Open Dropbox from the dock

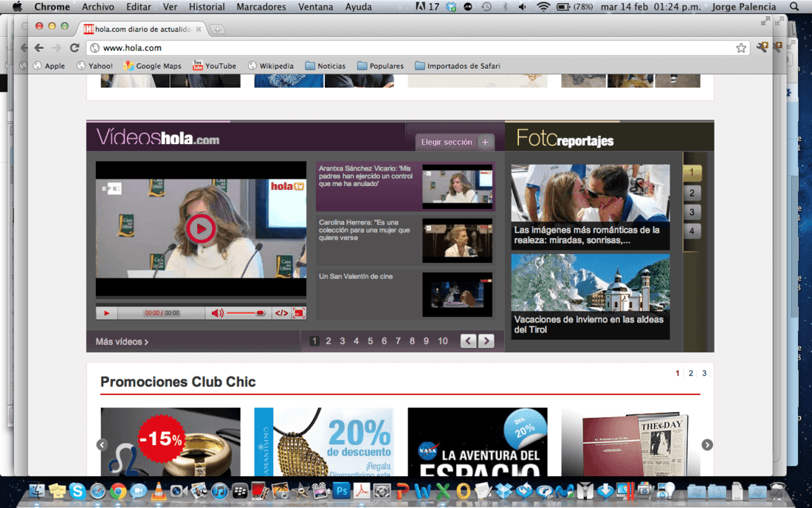(503, 491)
